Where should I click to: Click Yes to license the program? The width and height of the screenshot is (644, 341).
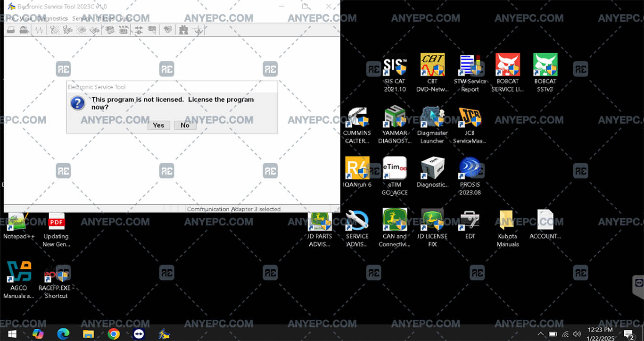click(x=158, y=125)
